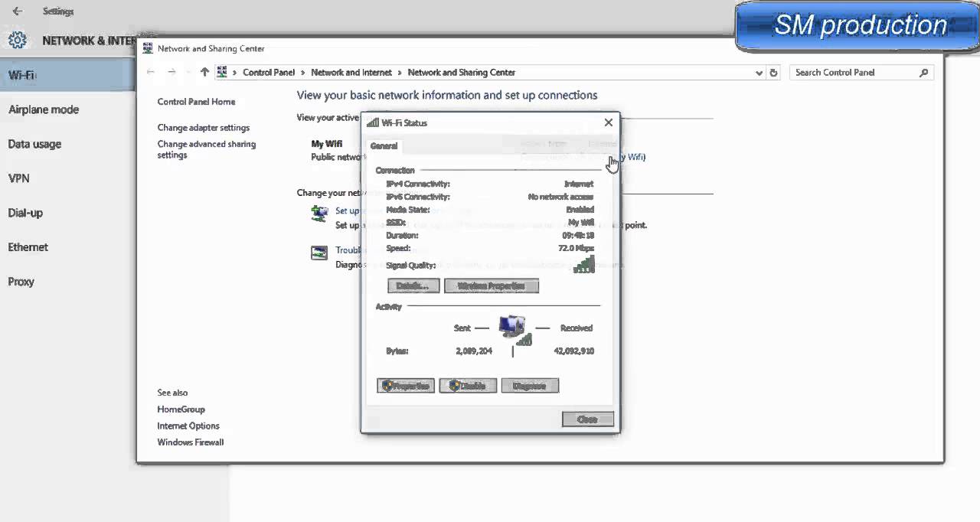
Task: Click the Diagnose button
Action: (530, 386)
